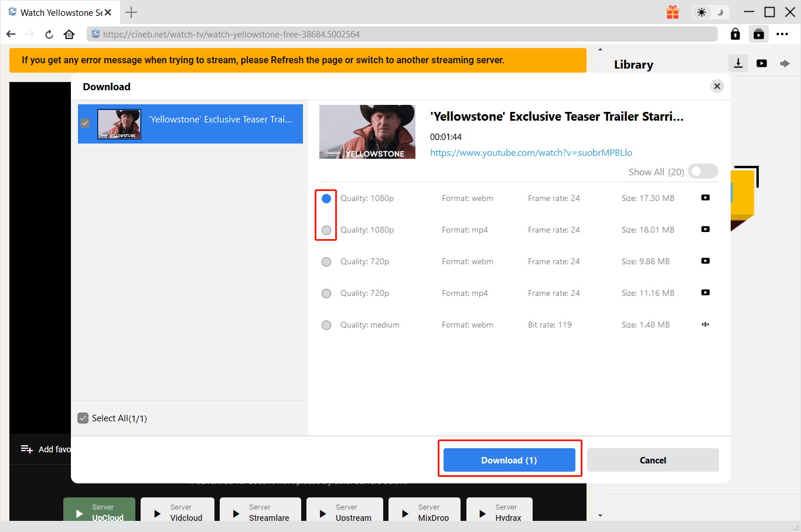
Task: Switch to the Library video tab icon
Action: (x=762, y=63)
